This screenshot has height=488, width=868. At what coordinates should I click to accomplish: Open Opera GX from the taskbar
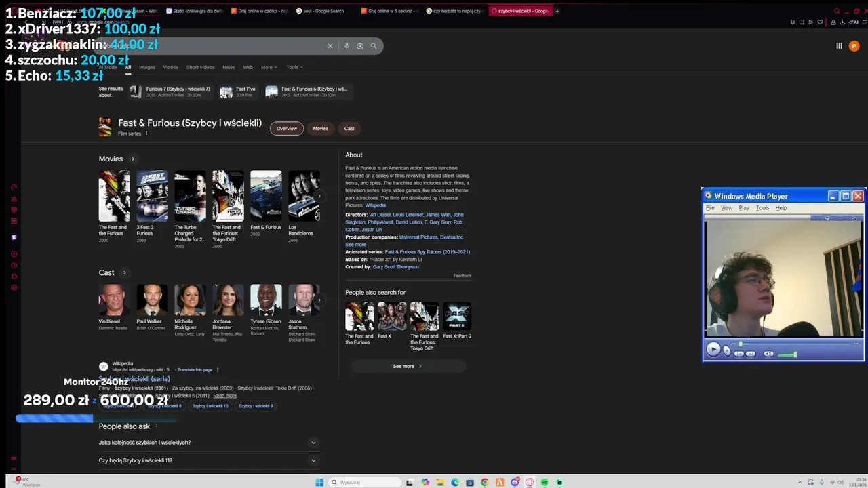530,482
